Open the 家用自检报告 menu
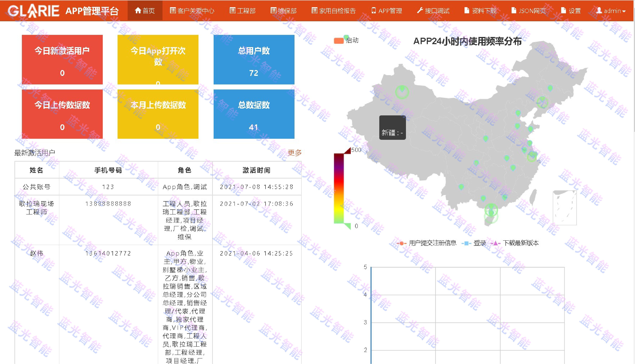This screenshot has height=364, width=635. [334, 10]
